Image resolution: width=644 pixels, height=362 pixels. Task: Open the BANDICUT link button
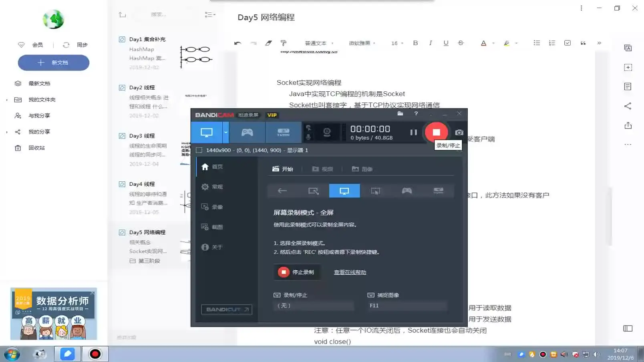[x=227, y=310]
